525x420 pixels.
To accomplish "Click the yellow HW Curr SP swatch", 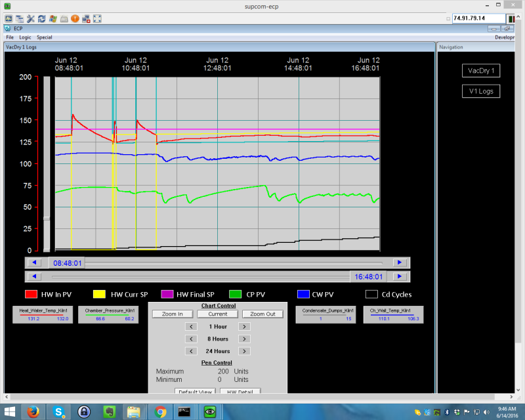I will click(x=99, y=295).
